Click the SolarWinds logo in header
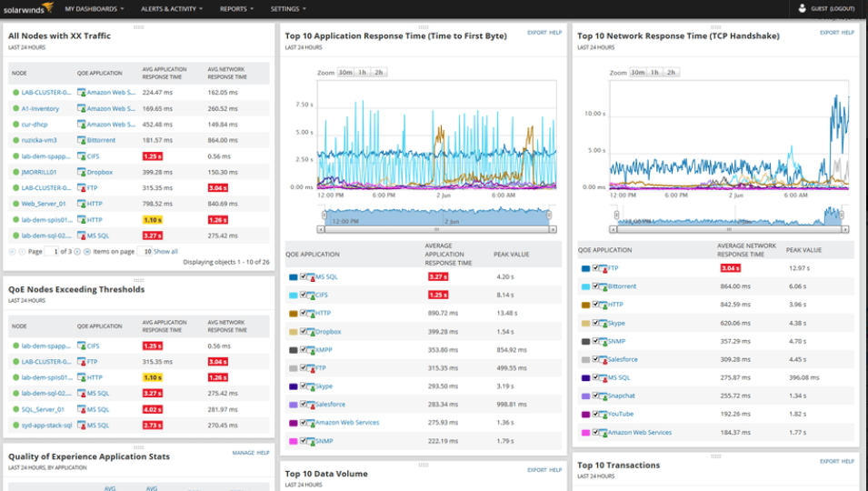868x491 pixels. (27, 8)
